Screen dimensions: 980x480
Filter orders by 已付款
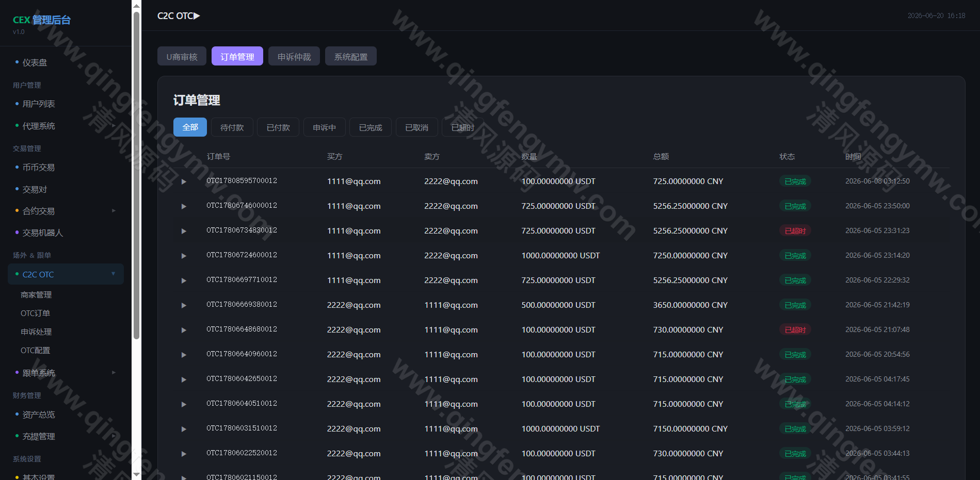pyautogui.click(x=278, y=127)
